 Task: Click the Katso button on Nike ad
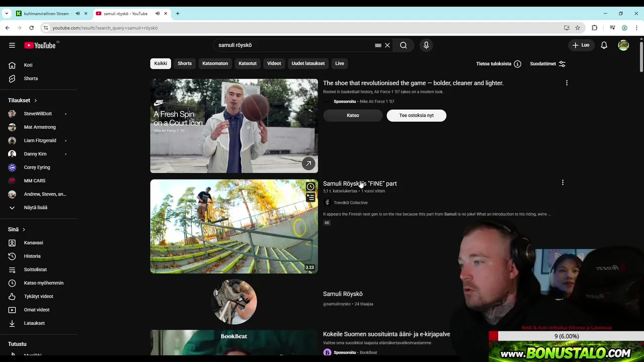coord(353,115)
